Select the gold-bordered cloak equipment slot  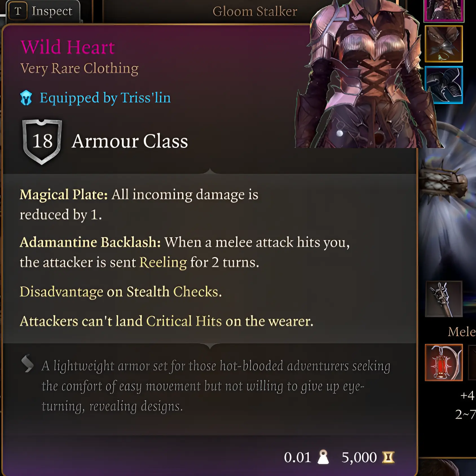(444, 44)
